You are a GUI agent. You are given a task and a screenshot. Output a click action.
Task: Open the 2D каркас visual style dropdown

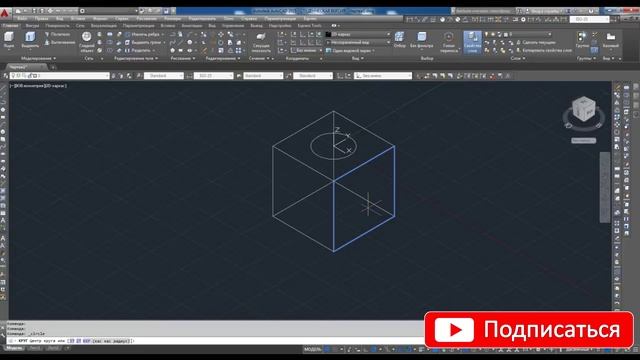(x=358, y=34)
